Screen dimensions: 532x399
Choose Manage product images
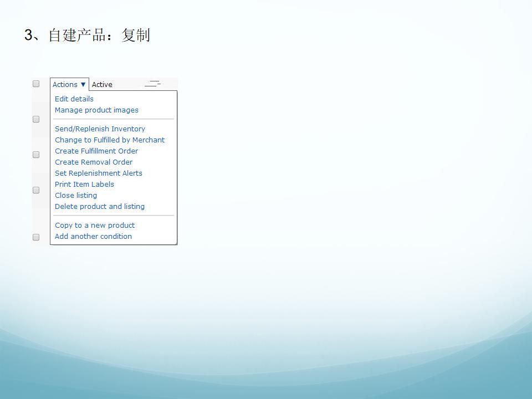tap(96, 110)
